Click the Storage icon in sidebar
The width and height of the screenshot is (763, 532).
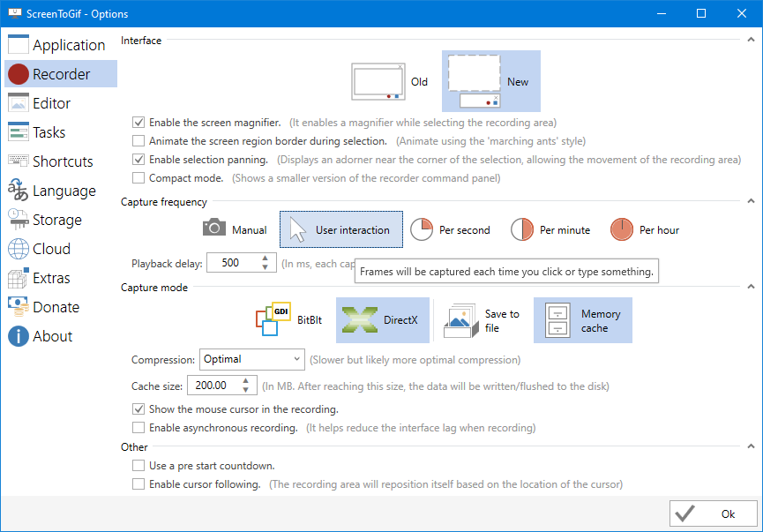tap(19, 220)
